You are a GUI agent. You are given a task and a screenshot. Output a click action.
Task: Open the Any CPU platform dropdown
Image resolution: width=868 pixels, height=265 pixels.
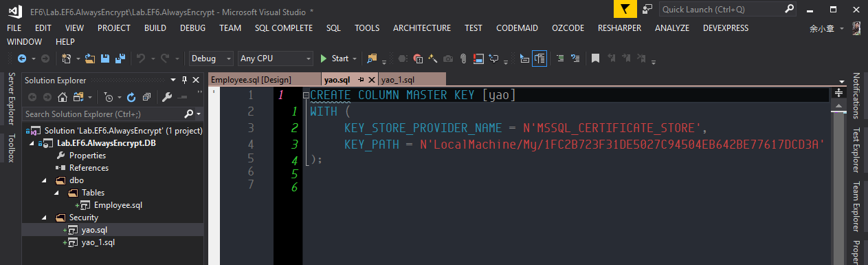click(276, 59)
